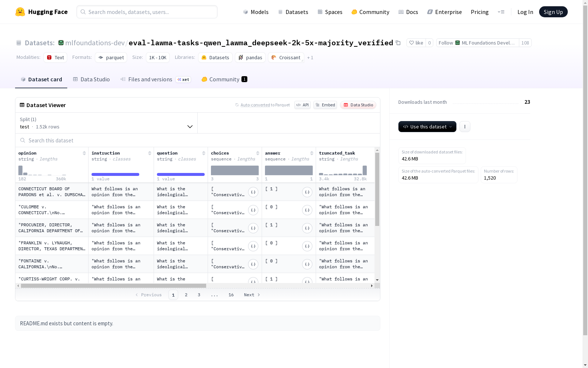Open Enterprise in the top navigation
588x368 pixels.
[444, 12]
